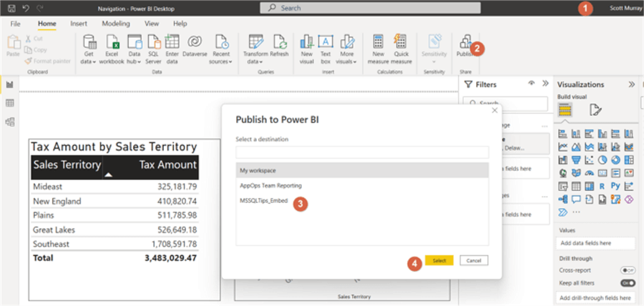Choose the globe map visual
Image resolution: width=644 pixels, height=306 pixels.
[562, 173]
